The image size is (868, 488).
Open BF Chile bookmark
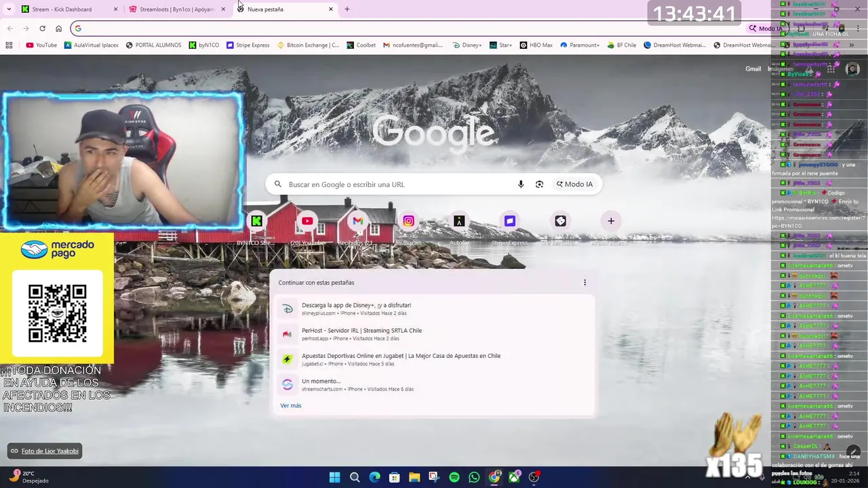(621, 45)
